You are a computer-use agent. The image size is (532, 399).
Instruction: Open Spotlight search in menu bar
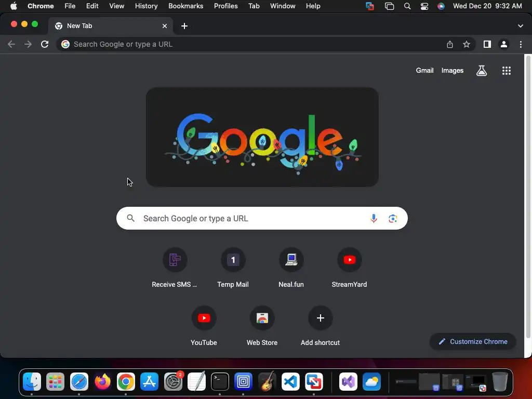407,6
